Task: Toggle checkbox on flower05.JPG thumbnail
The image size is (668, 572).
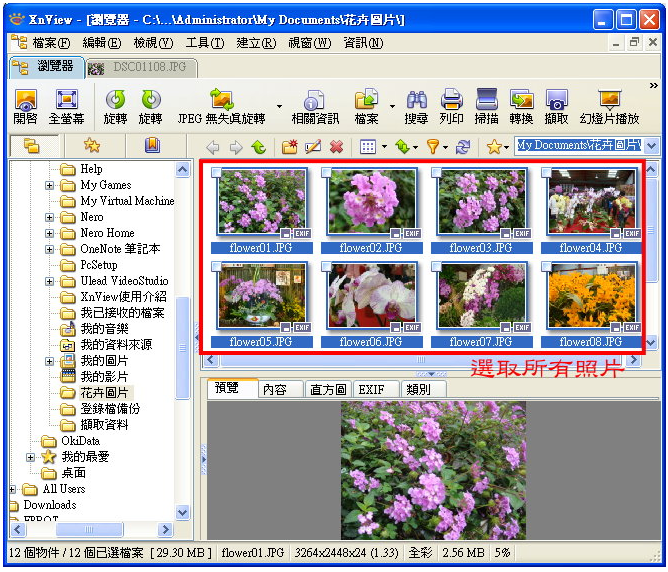Action: point(216,267)
